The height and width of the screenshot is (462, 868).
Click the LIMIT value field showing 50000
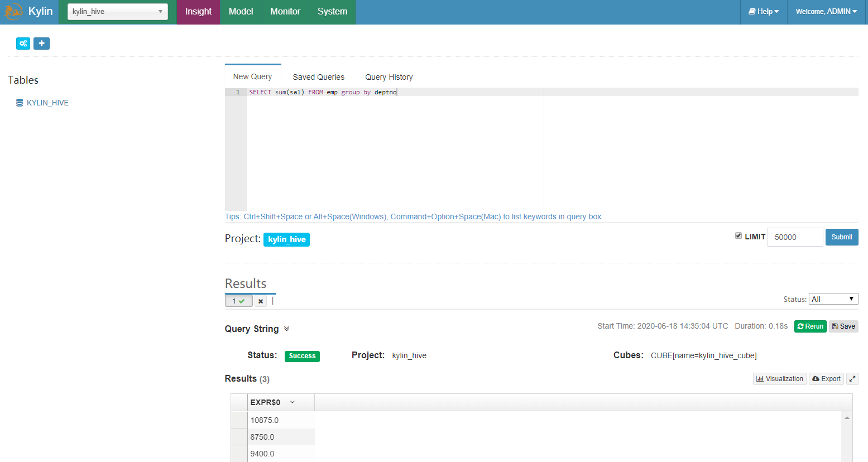(795, 237)
